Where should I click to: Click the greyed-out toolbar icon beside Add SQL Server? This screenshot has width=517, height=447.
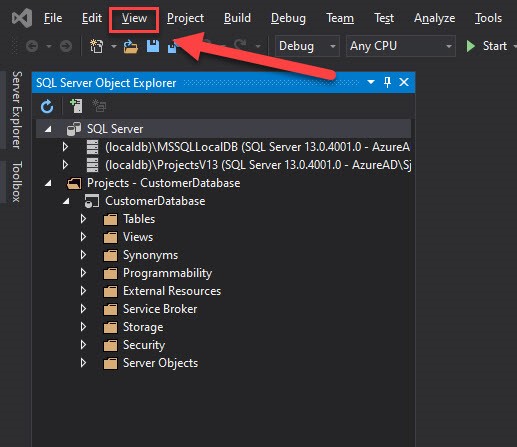click(99, 106)
